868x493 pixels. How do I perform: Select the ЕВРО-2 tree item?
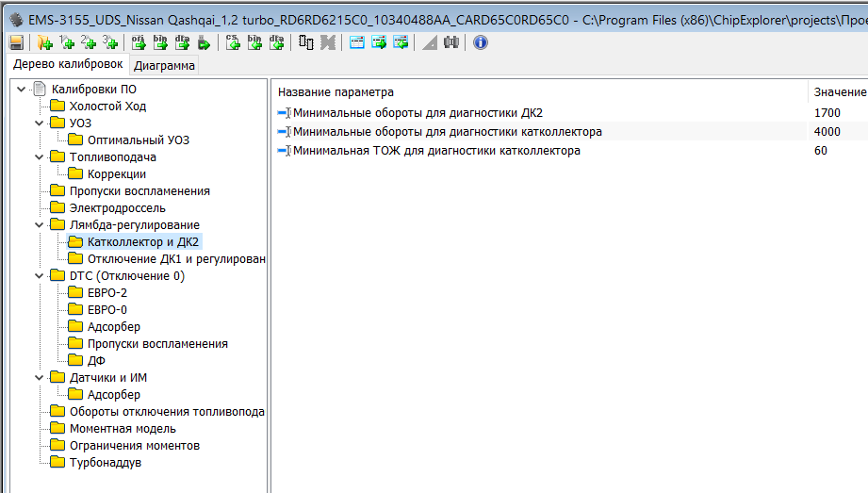107,293
